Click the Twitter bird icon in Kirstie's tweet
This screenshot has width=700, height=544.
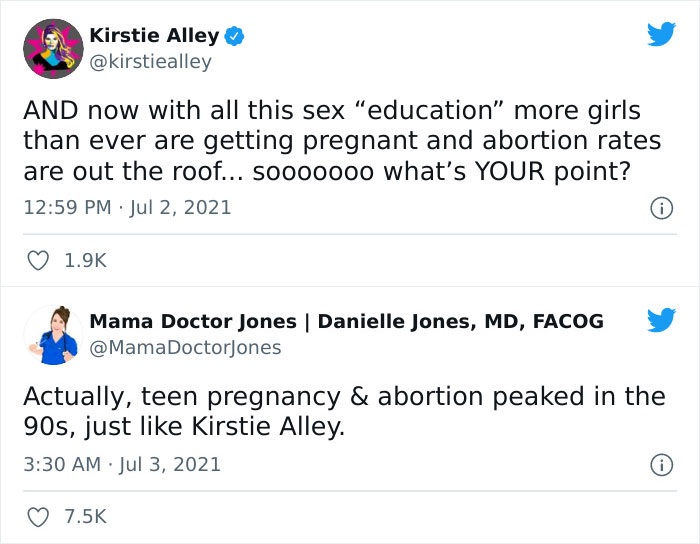click(x=661, y=35)
